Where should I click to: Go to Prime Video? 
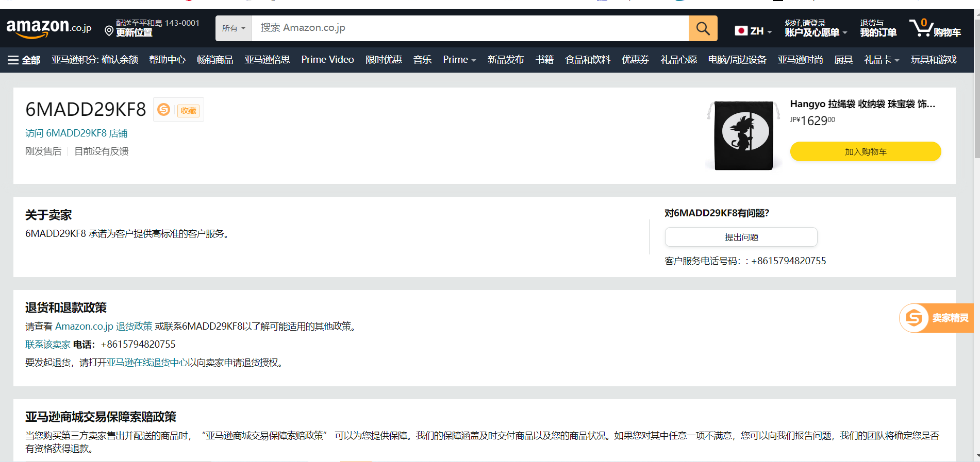[x=328, y=60]
